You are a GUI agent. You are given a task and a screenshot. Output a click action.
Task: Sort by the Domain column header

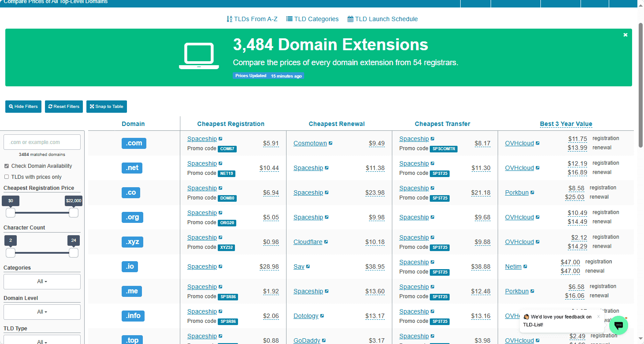click(133, 124)
